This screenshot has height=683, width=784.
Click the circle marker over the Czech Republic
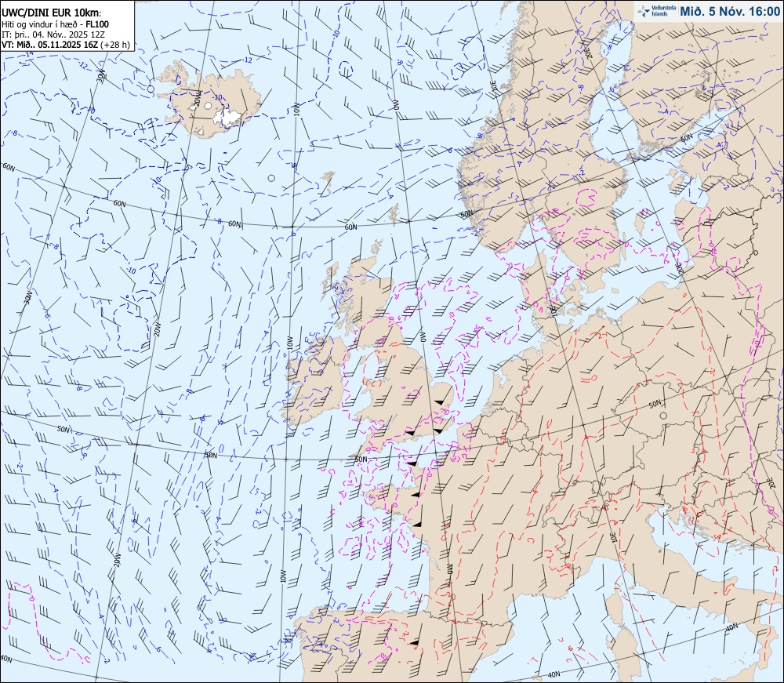663,416
